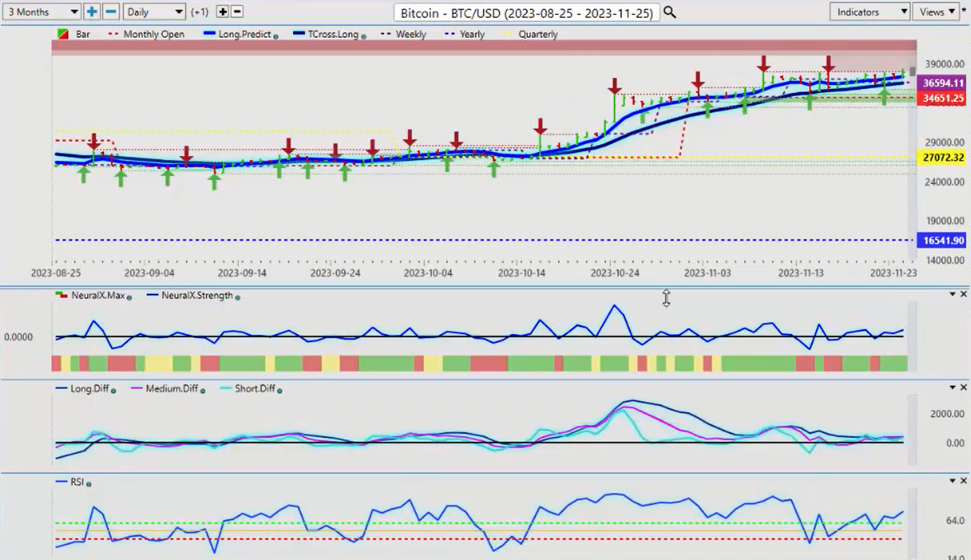The height and width of the screenshot is (560, 971).
Task: Expand the NeuralX panel options arrow
Action: click(x=952, y=294)
